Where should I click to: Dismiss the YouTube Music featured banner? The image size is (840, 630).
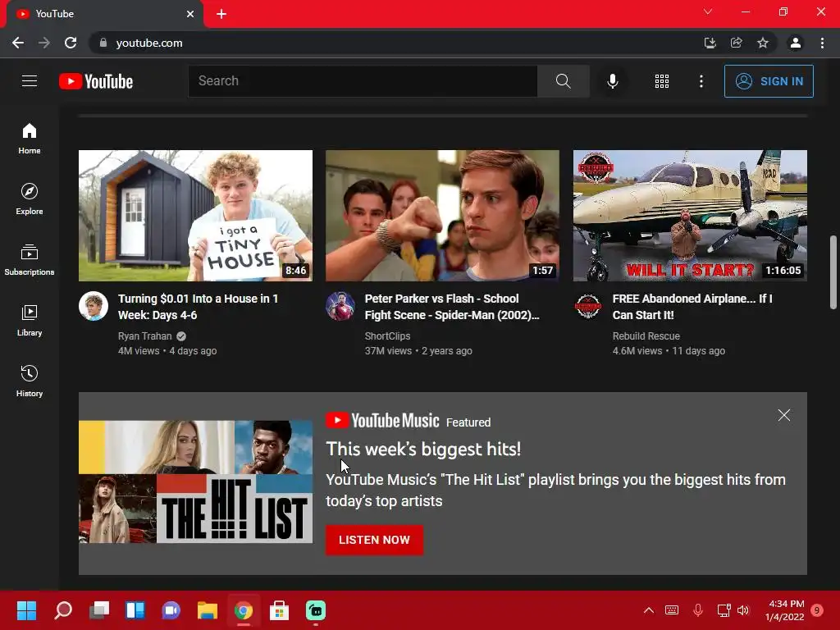point(783,415)
